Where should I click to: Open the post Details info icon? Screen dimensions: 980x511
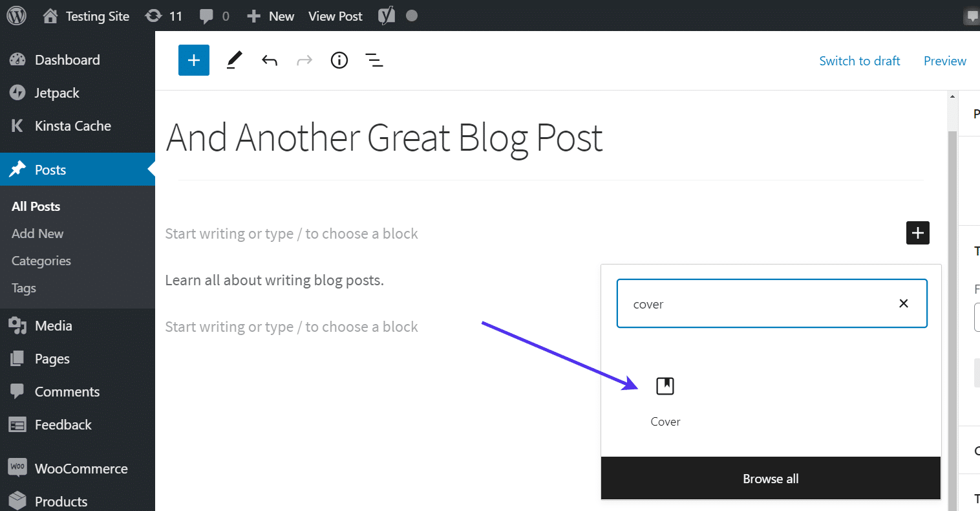pos(339,60)
